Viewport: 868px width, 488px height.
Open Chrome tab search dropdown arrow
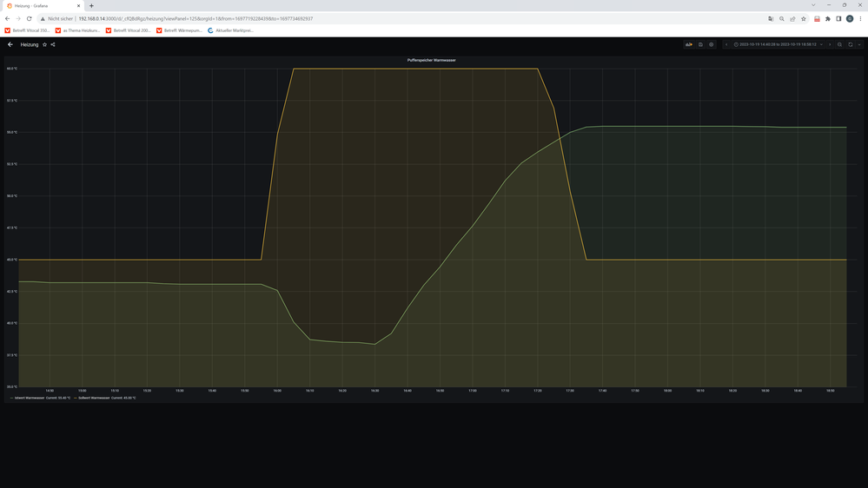813,5
